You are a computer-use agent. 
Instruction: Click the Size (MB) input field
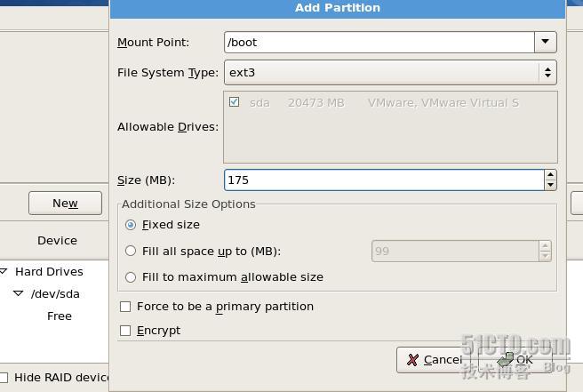383,180
